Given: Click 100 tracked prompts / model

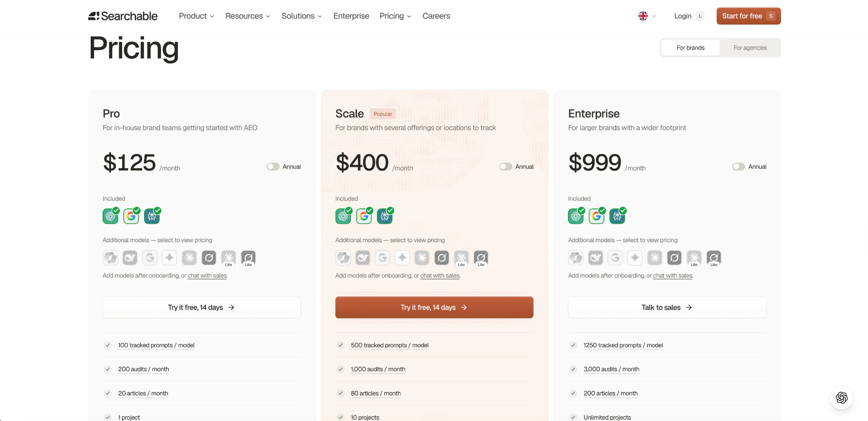Looking at the screenshot, I should click(x=156, y=345).
